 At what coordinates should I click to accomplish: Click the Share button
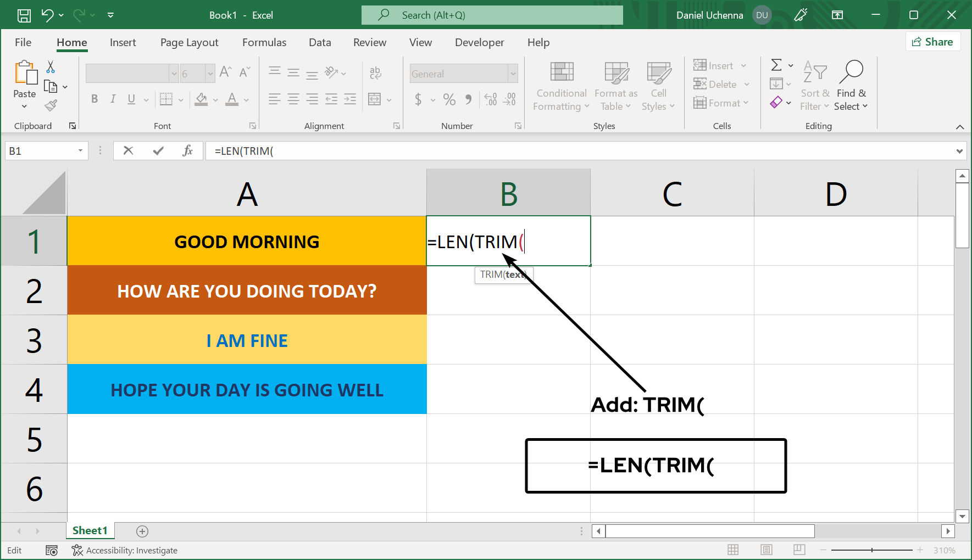(x=932, y=42)
